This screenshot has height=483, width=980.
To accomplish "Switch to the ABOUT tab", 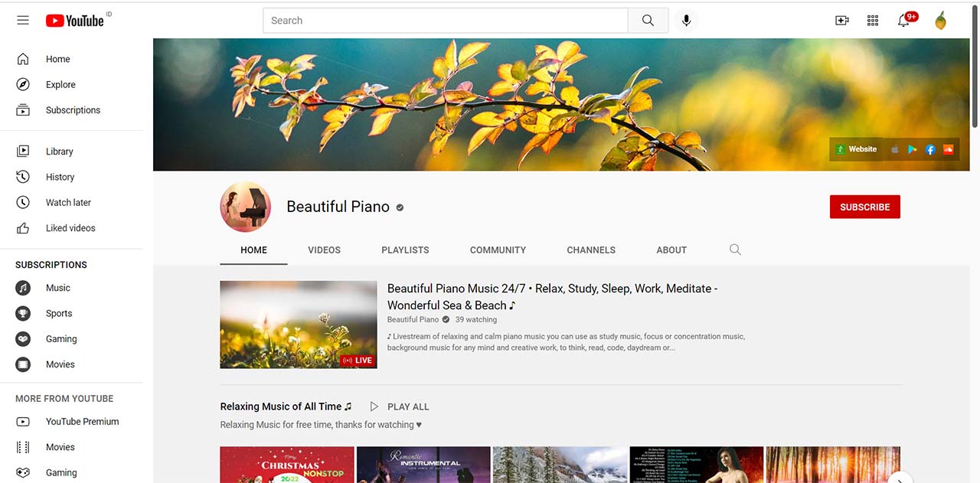I will [671, 250].
